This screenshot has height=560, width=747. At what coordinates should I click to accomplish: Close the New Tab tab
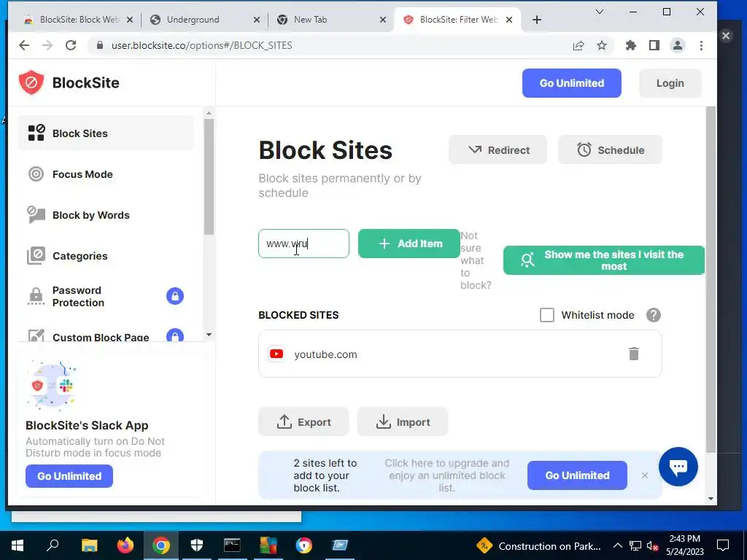pyautogui.click(x=383, y=20)
